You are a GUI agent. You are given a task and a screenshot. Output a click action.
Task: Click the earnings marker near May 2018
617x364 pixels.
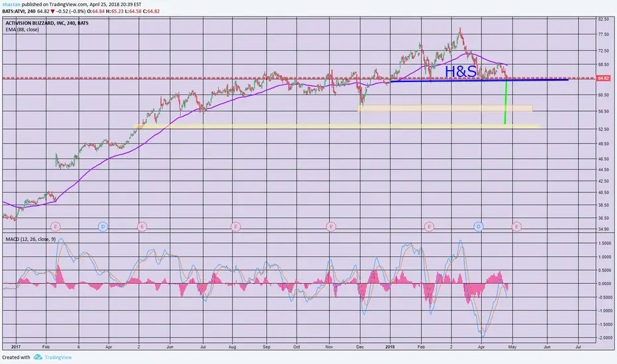point(516,226)
